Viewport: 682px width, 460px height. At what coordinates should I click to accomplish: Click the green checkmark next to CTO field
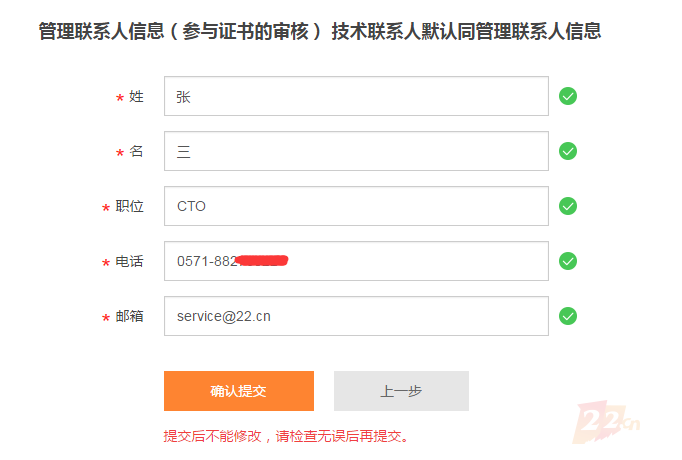568,206
